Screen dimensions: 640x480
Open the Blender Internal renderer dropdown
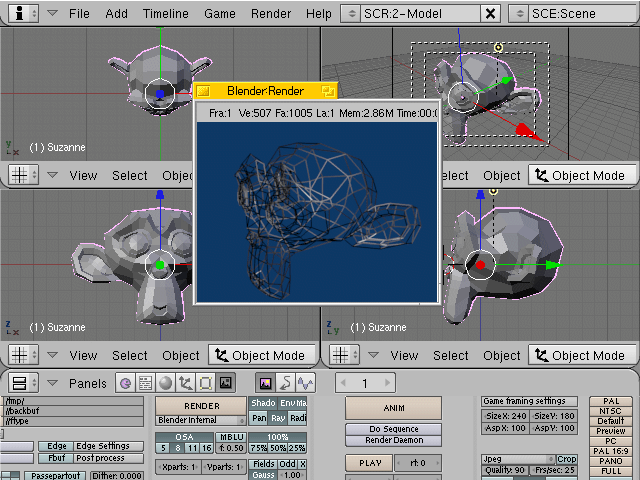tap(201, 420)
